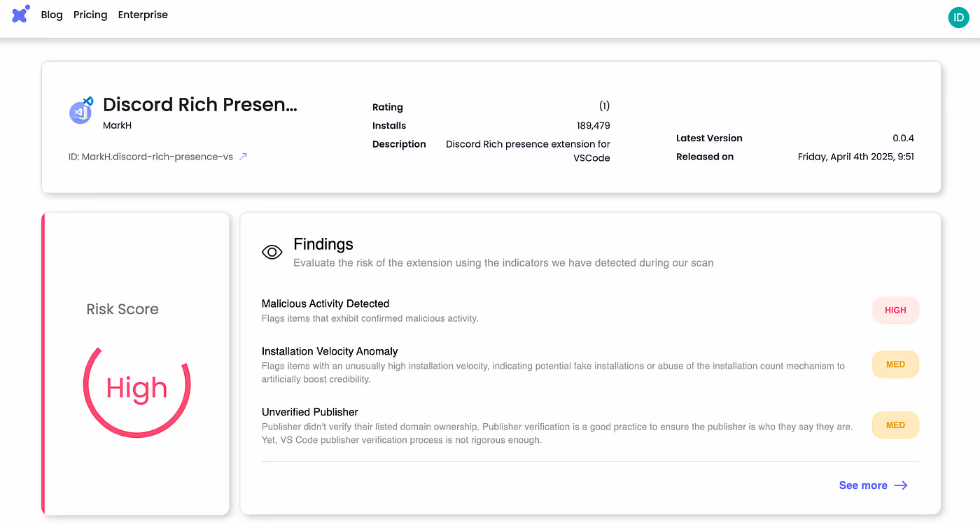
Task: Click the Discord Rich Presen... title
Action: 200,105
